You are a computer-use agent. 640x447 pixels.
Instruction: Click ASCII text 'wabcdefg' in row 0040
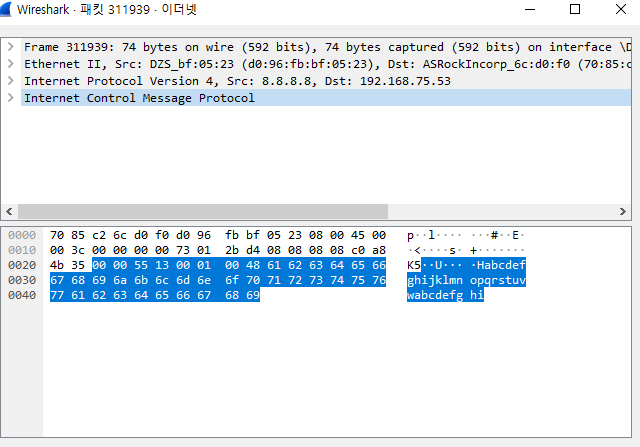(x=435, y=295)
